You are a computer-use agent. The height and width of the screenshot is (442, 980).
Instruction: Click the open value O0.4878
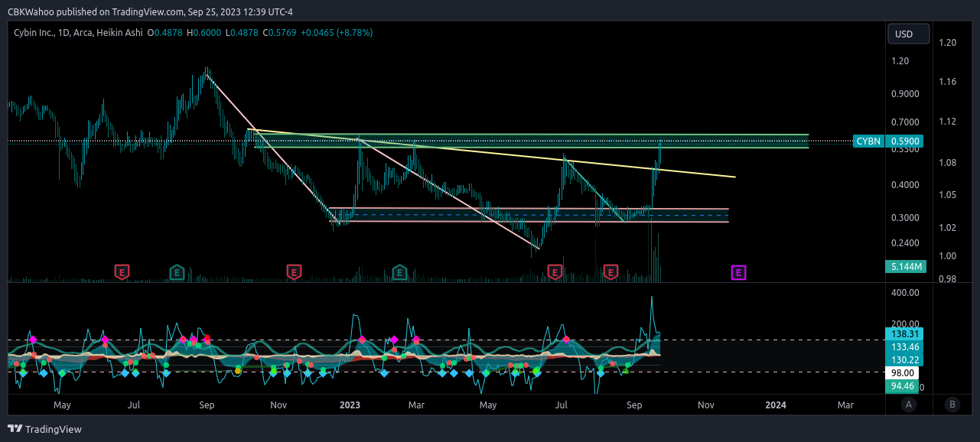click(x=164, y=33)
